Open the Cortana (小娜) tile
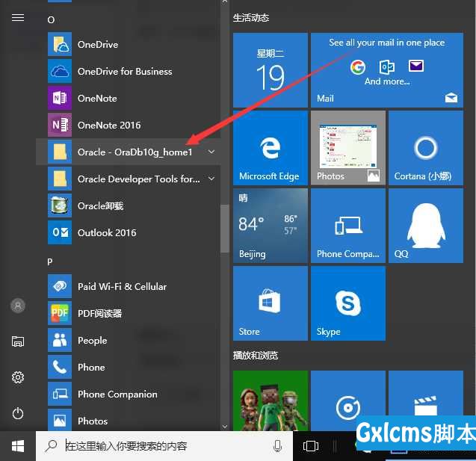This screenshot has width=476, height=461. (x=426, y=148)
